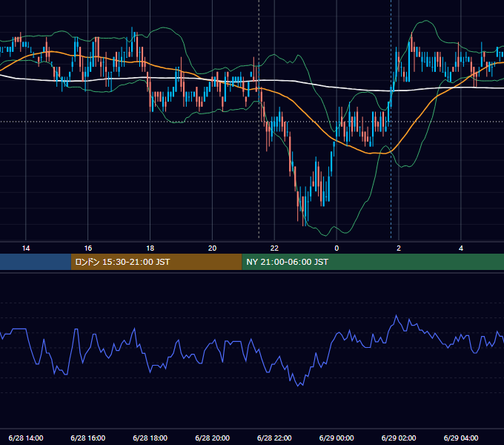Click the 6/28 18:00 date label
This screenshot has height=445, width=504.
(150, 438)
